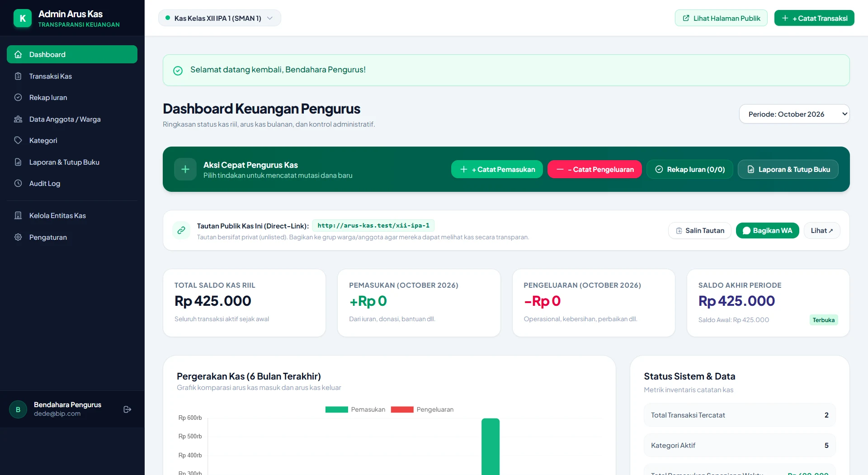868x475 pixels.
Task: Open Kategori from sidebar
Action: (72, 140)
